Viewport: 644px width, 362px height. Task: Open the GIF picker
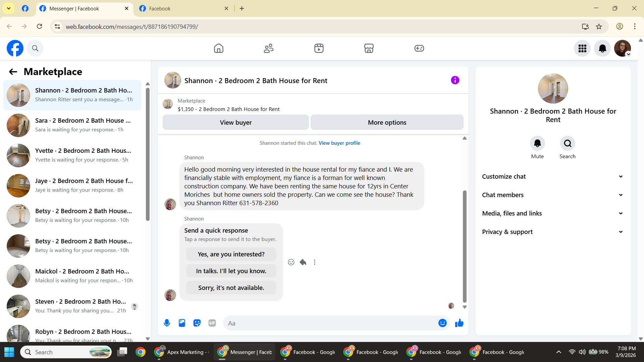212,323
